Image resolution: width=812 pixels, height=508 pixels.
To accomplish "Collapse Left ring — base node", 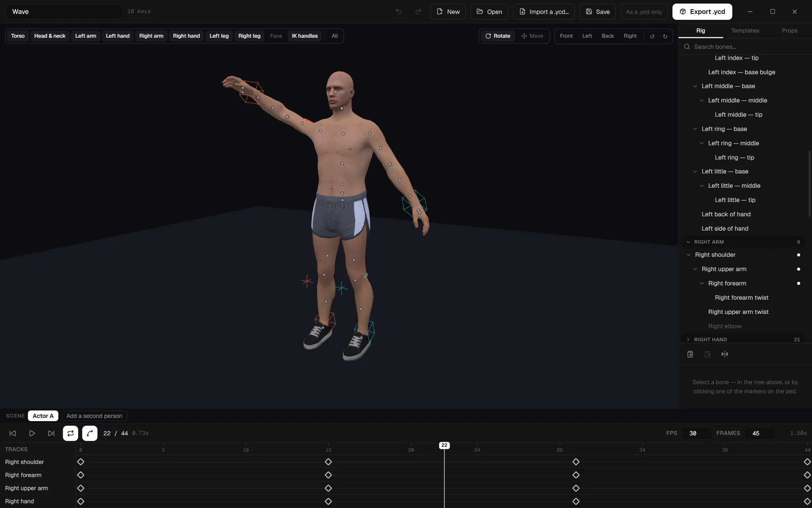I will [695, 129].
